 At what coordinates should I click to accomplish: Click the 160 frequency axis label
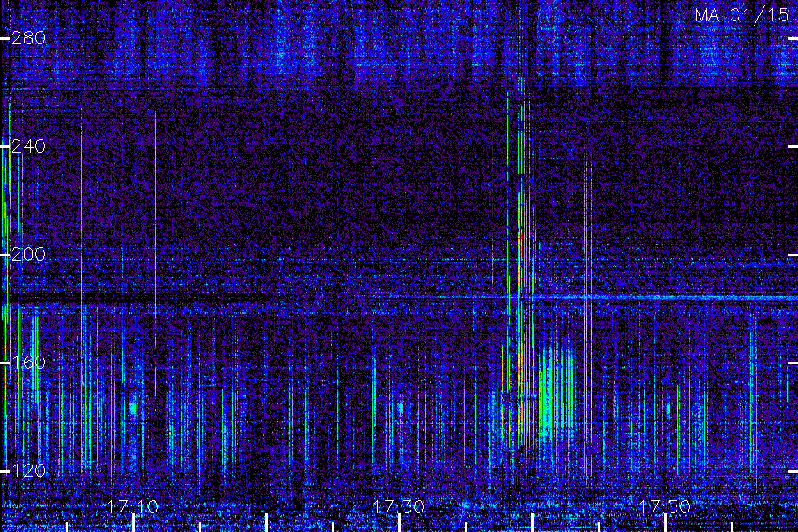28,363
